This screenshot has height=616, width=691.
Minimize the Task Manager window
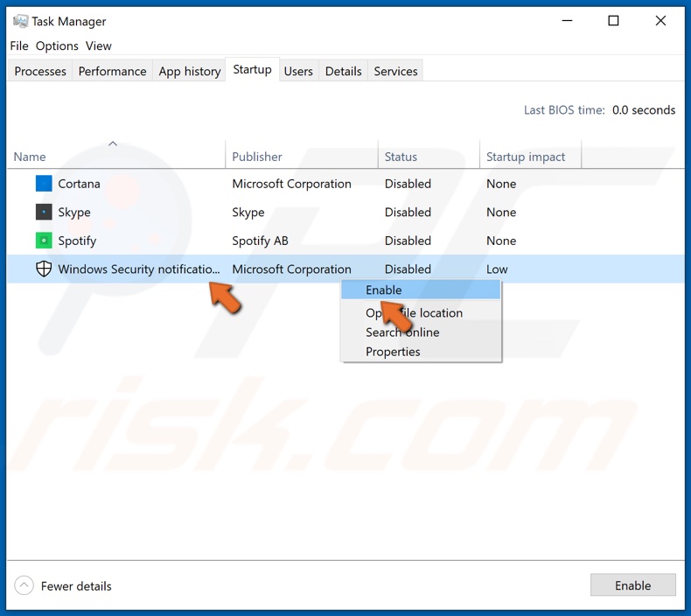567,21
